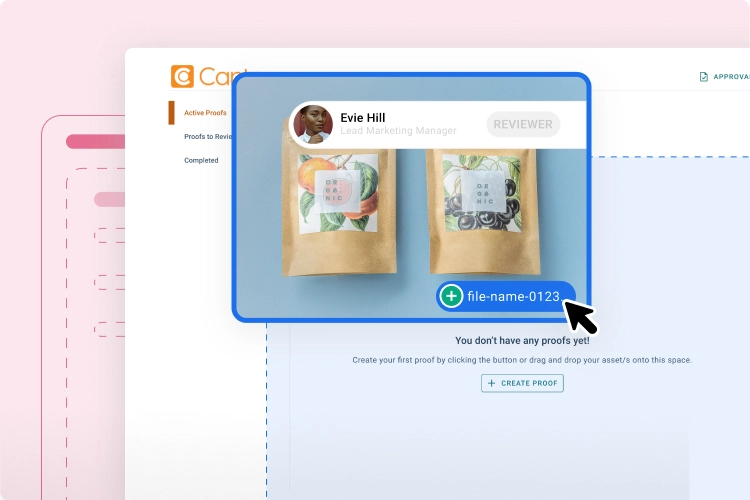Click the Lead Marketing Manager subtitle

(x=398, y=131)
